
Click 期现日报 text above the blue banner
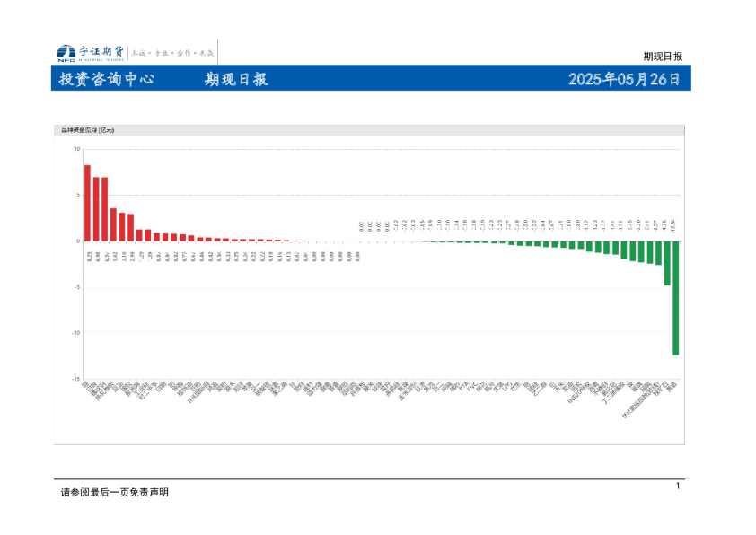(663, 57)
